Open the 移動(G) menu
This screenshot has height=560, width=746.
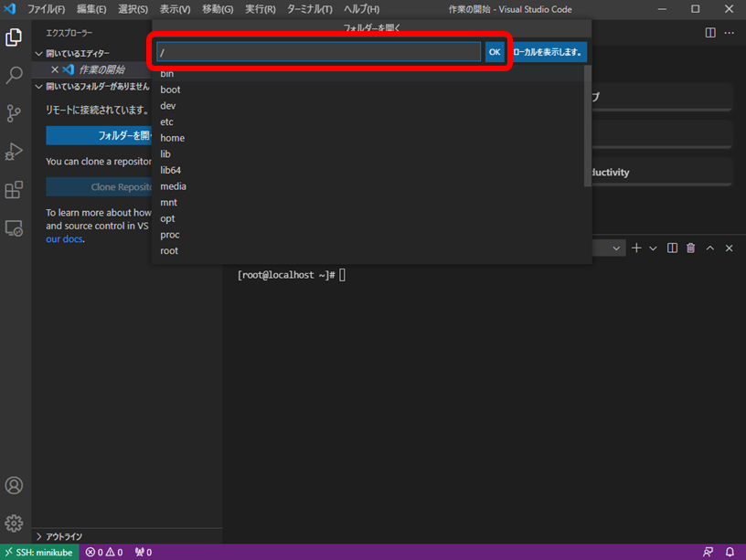pos(218,9)
